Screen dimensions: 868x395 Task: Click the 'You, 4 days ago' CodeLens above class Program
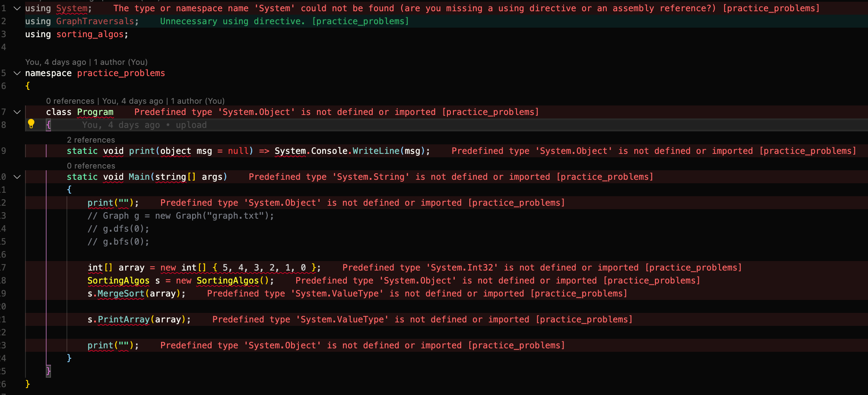pyautogui.click(x=133, y=101)
